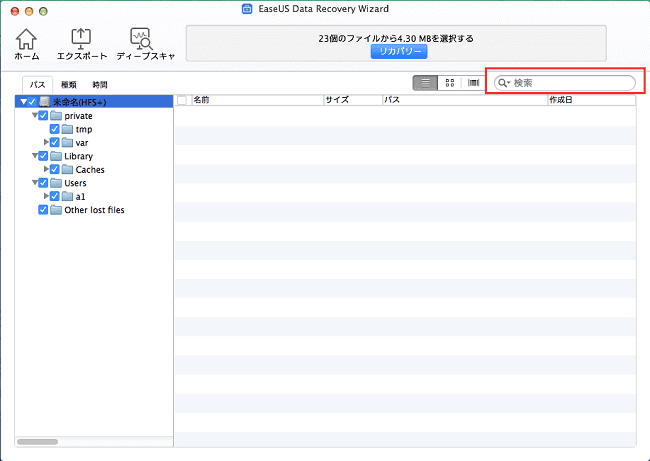Sort by パス column header
Screen dimensions: 650x461
[465, 100]
